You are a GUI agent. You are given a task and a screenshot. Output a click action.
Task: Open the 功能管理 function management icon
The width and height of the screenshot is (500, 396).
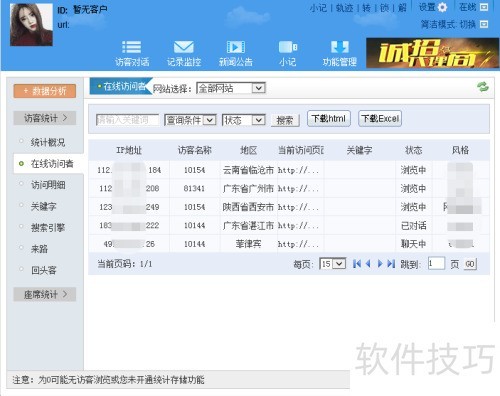click(x=340, y=47)
